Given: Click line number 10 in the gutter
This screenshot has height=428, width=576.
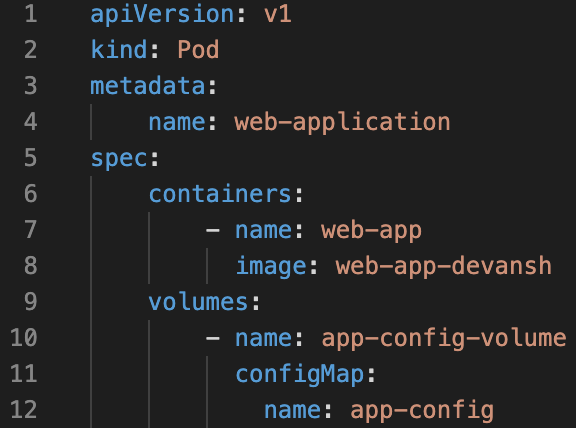Looking at the screenshot, I should click(x=24, y=338).
